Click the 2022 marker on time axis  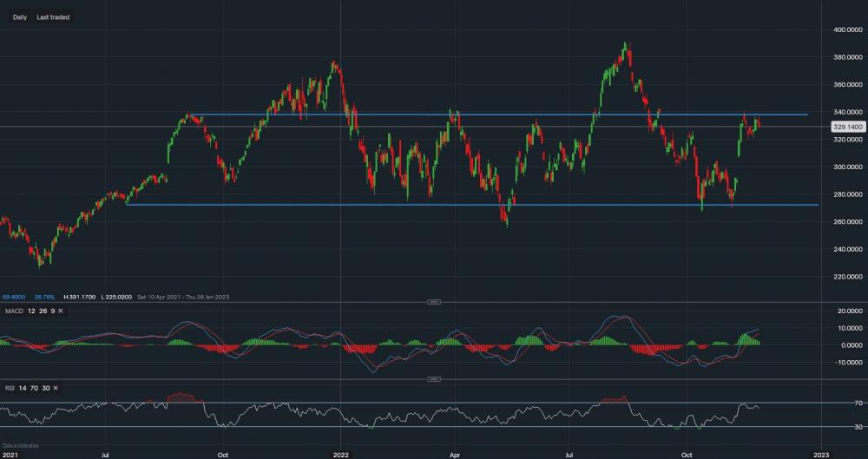(x=340, y=454)
